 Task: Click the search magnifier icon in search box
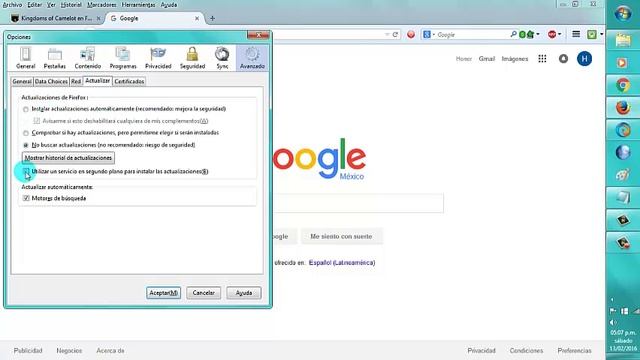[x=513, y=35]
